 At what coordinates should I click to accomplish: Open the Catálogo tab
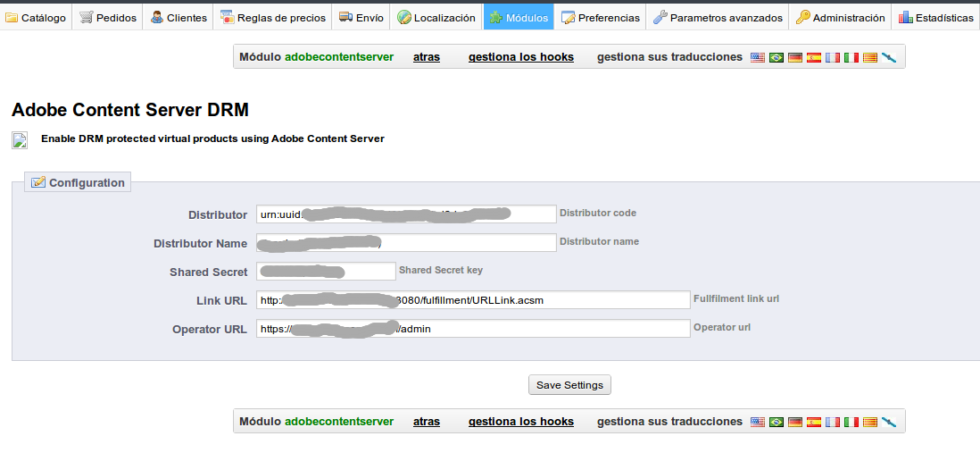tap(36, 18)
